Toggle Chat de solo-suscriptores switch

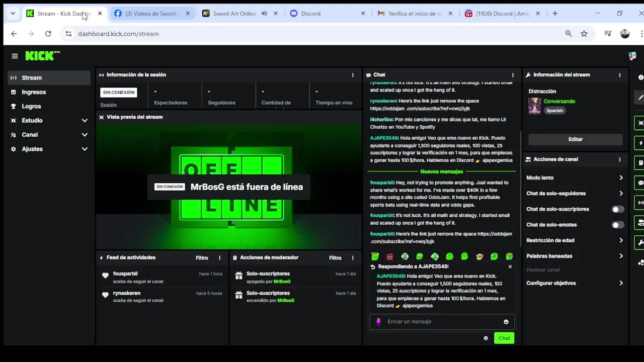point(617,209)
